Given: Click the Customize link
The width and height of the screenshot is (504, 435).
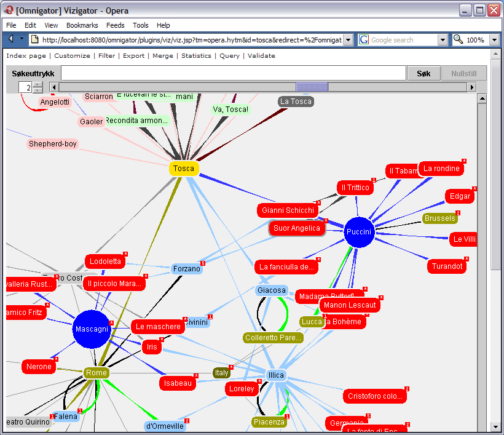Looking at the screenshot, I should point(72,55).
